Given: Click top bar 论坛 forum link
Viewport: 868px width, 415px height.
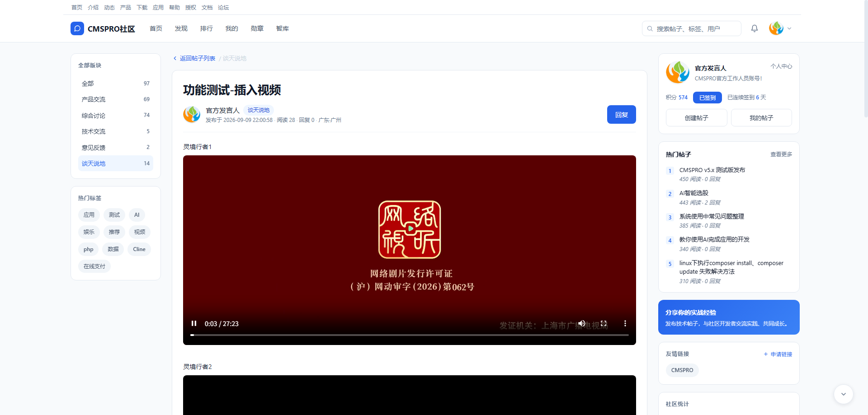Looking at the screenshot, I should pos(223,8).
